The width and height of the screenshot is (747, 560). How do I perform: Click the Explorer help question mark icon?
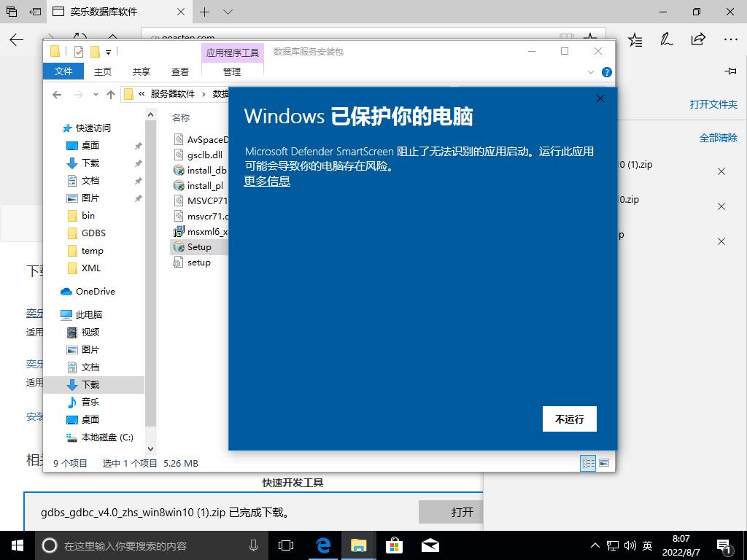[x=606, y=72]
